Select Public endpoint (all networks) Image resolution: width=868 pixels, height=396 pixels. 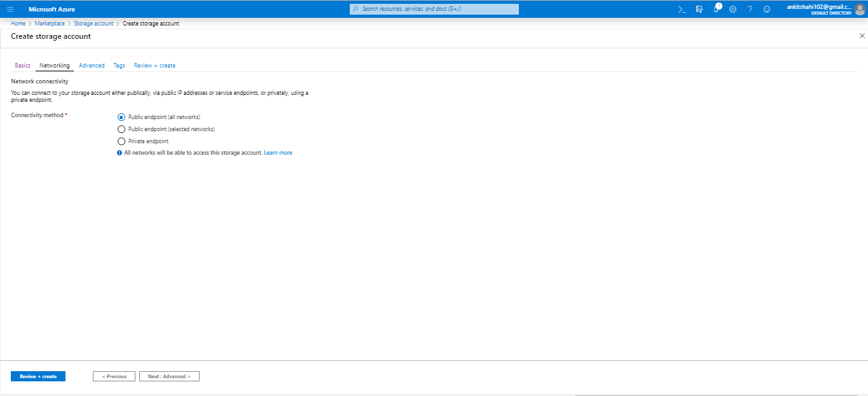(121, 117)
